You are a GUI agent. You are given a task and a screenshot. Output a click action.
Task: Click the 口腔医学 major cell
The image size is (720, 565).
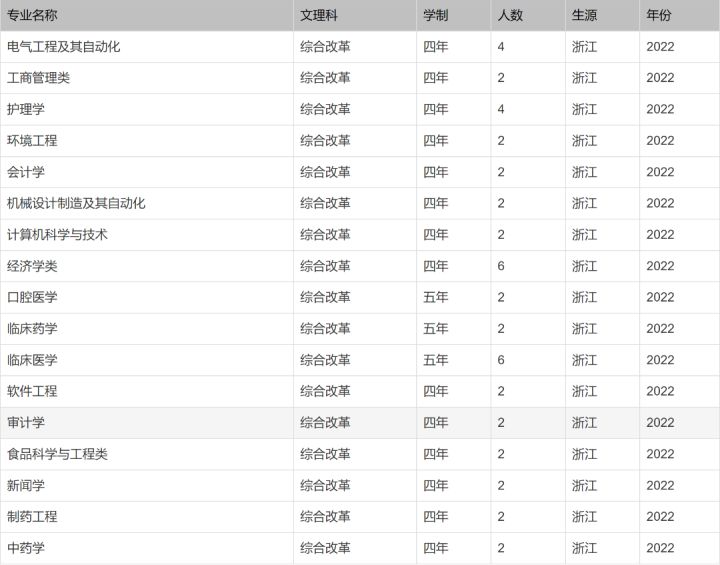point(32,297)
